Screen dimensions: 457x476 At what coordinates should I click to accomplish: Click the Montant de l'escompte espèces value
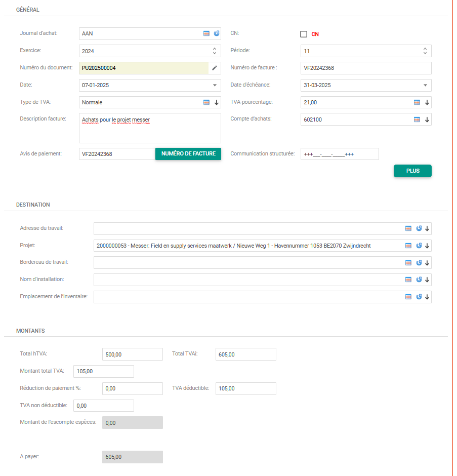pyautogui.click(x=132, y=422)
